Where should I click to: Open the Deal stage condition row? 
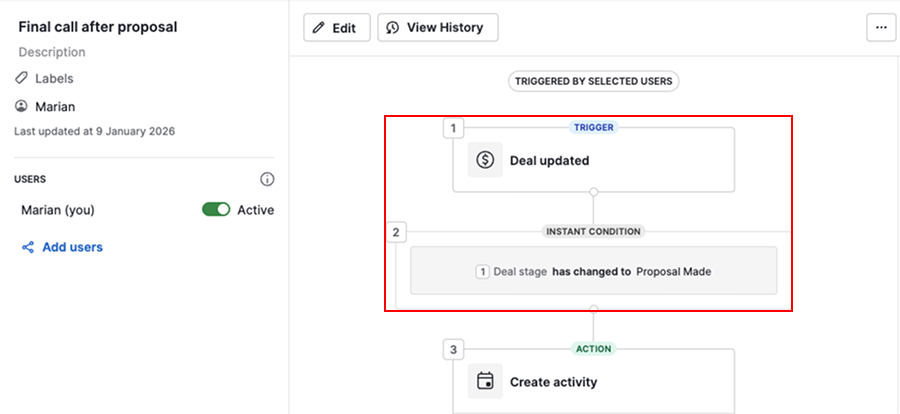[x=593, y=271]
